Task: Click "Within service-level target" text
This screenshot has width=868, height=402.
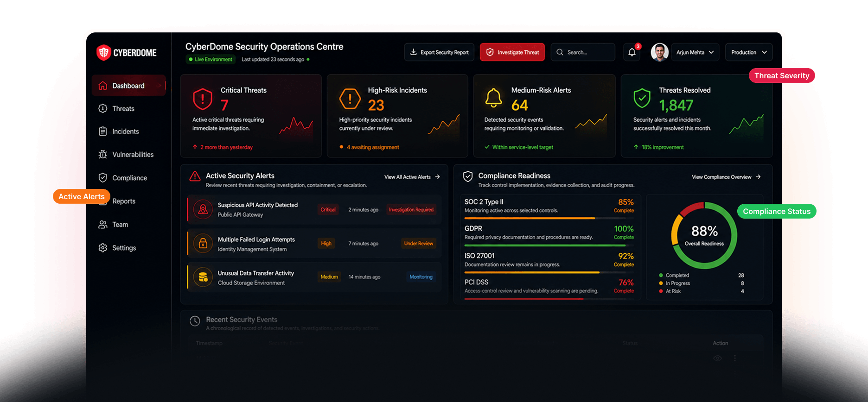Action: point(523,147)
